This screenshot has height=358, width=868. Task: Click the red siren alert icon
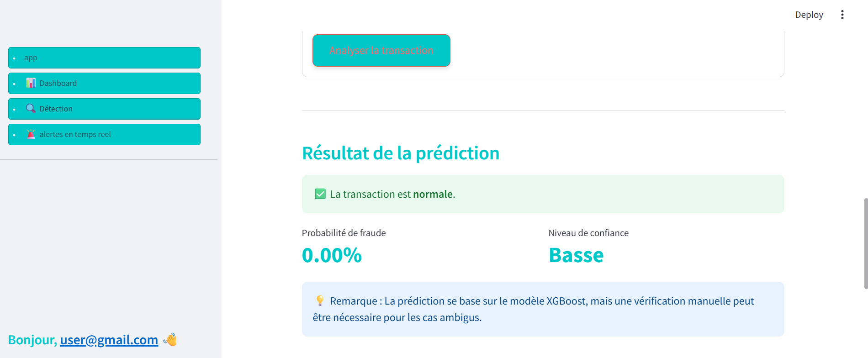(31, 134)
